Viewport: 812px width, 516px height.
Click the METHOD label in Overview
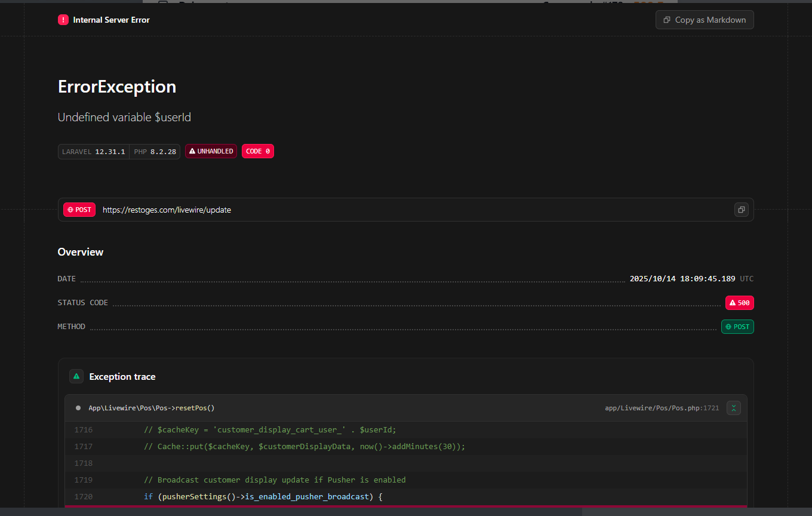tap(72, 327)
